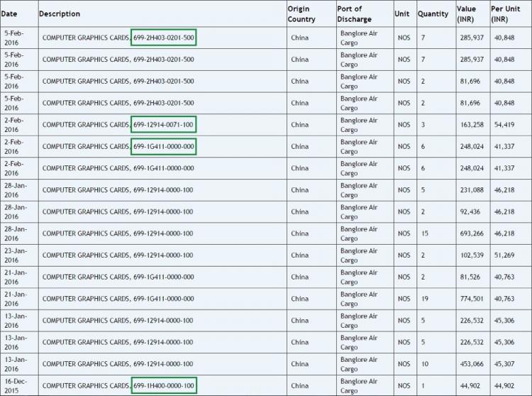Select the Origin Country column header
Image resolution: width=532 pixels, height=396 pixels.
click(301, 14)
